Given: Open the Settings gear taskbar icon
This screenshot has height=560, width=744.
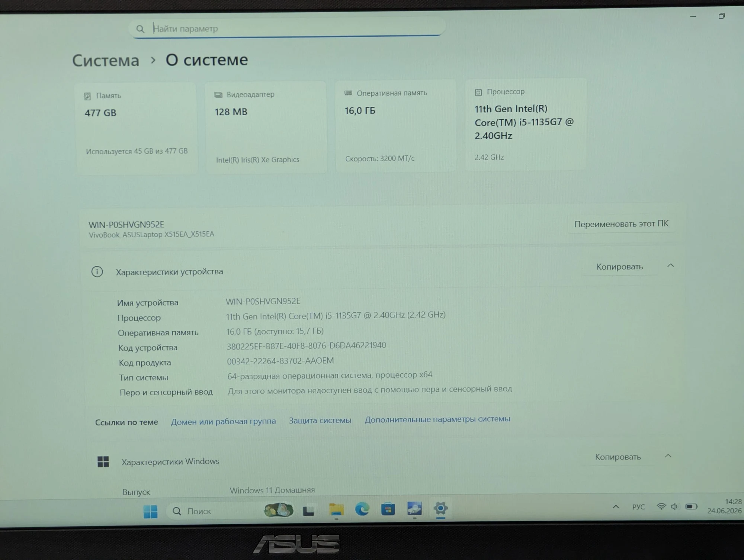Looking at the screenshot, I should tap(440, 508).
